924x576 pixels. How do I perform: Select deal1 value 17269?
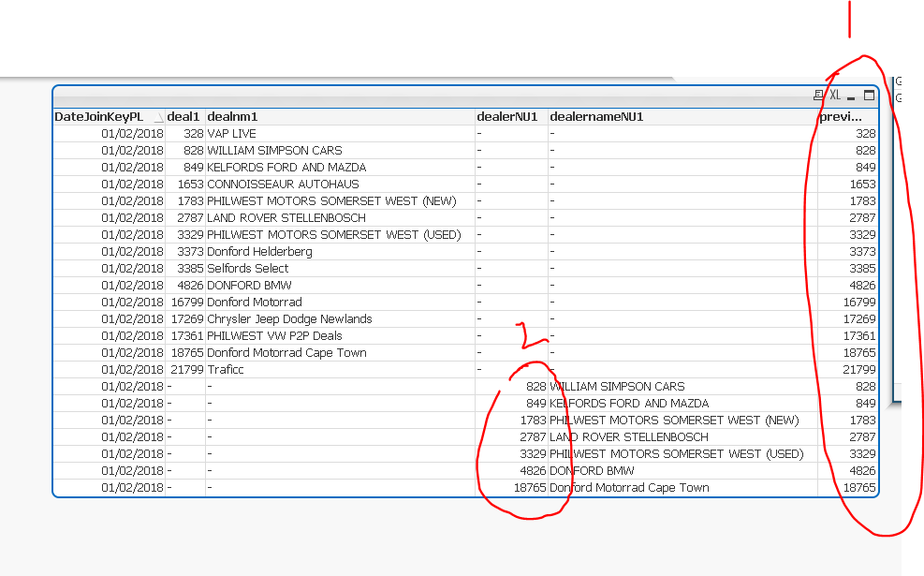click(x=187, y=319)
